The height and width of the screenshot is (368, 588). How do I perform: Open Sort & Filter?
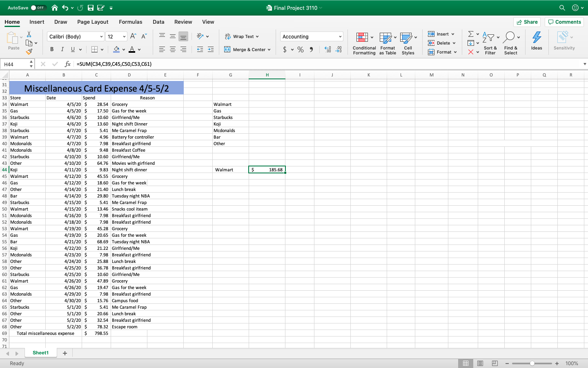(490, 43)
